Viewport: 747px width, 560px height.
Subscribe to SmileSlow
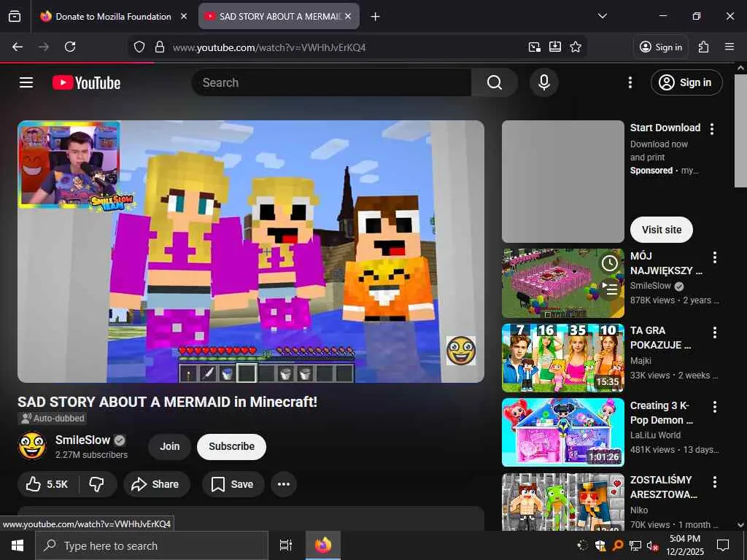tap(231, 446)
